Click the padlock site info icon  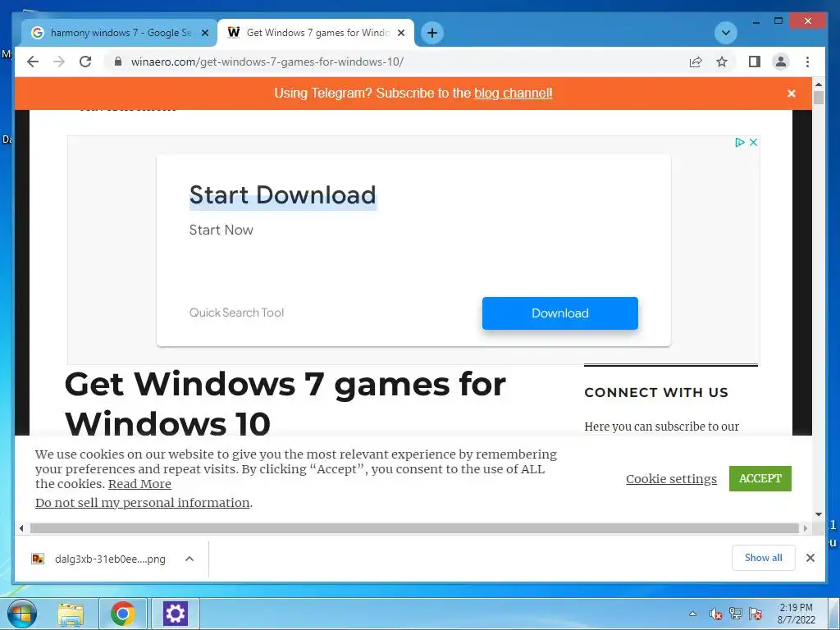[118, 62]
